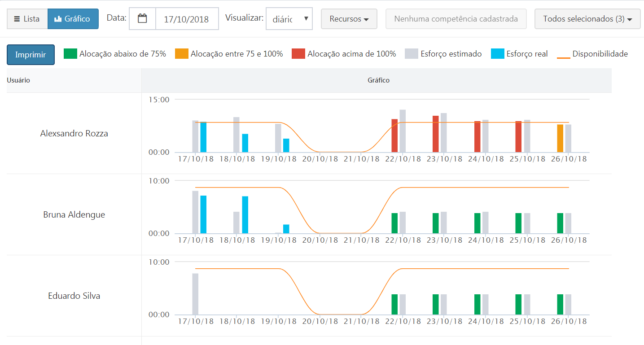Click Bruna Aldengue's blue bar on 18/10/18

point(245,215)
